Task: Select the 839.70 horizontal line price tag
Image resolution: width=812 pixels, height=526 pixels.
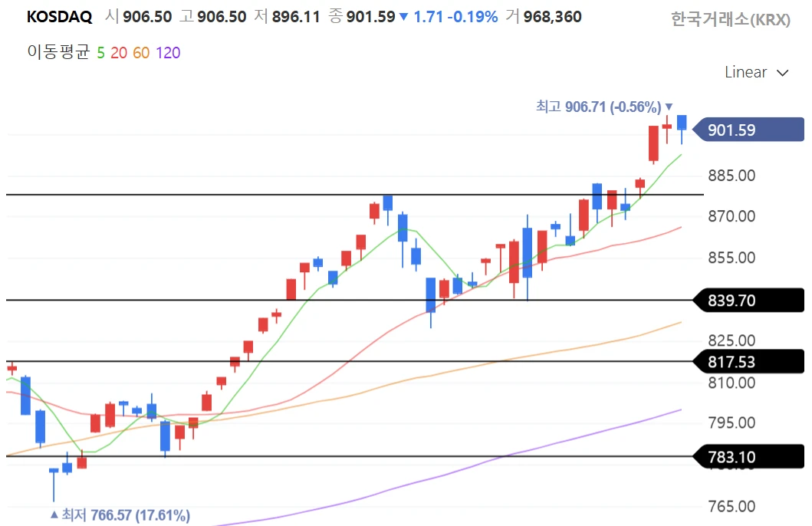Action: 741,301
